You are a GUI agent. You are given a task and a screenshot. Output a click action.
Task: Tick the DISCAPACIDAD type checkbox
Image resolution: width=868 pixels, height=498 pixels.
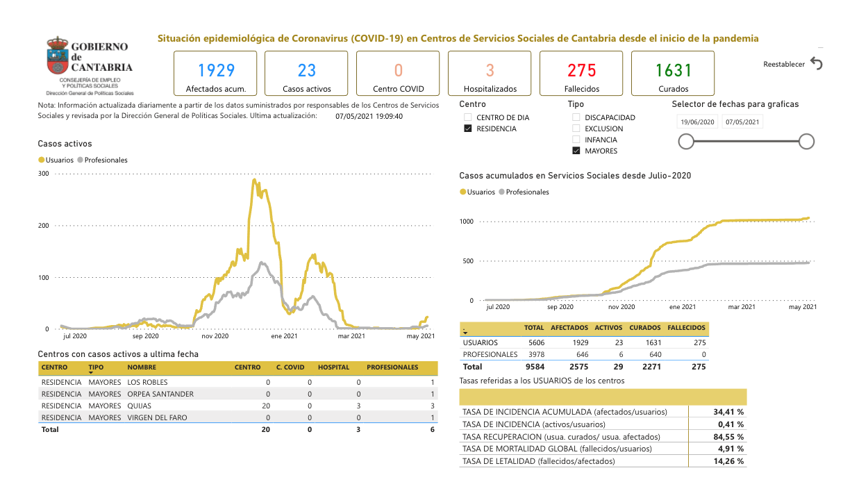tap(576, 117)
